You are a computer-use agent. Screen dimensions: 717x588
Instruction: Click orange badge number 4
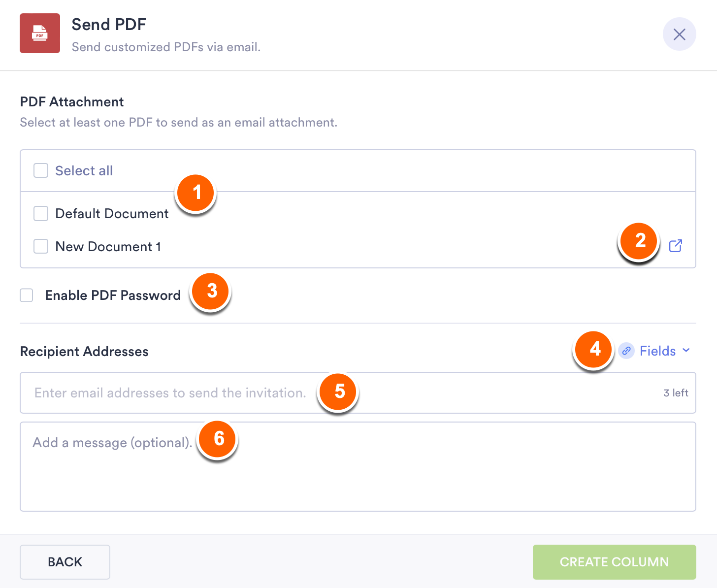pos(594,349)
